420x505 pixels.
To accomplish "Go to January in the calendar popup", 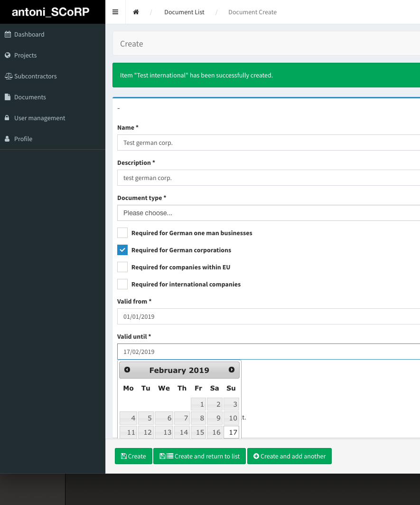I will (127, 369).
